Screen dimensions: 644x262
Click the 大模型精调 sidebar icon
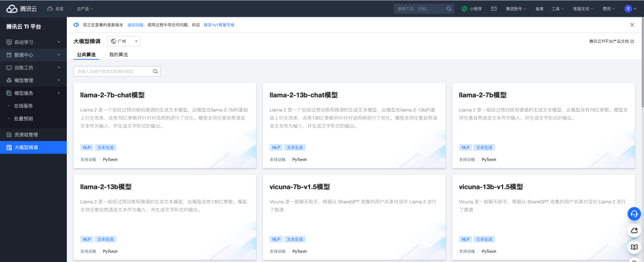point(9,147)
